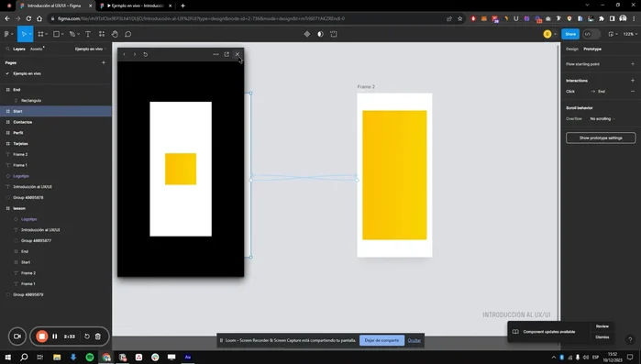Select the Comment tool
641x364 pixels.
(128, 34)
